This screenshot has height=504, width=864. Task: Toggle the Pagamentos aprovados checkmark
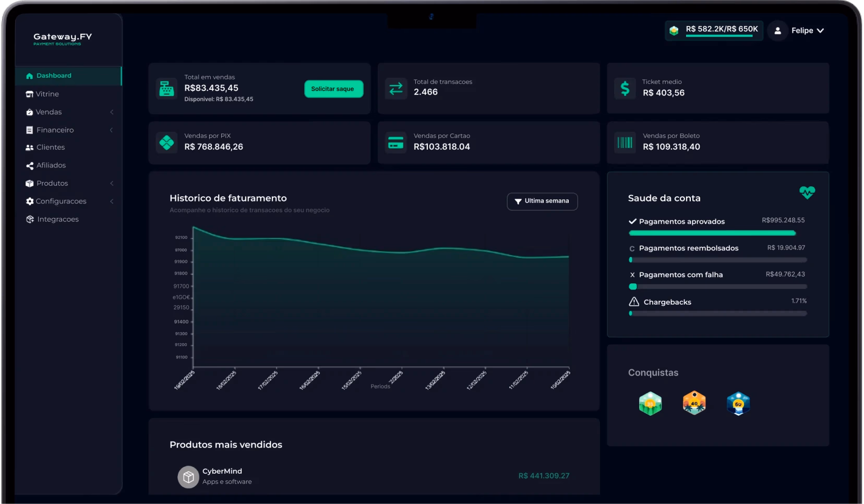[633, 221]
